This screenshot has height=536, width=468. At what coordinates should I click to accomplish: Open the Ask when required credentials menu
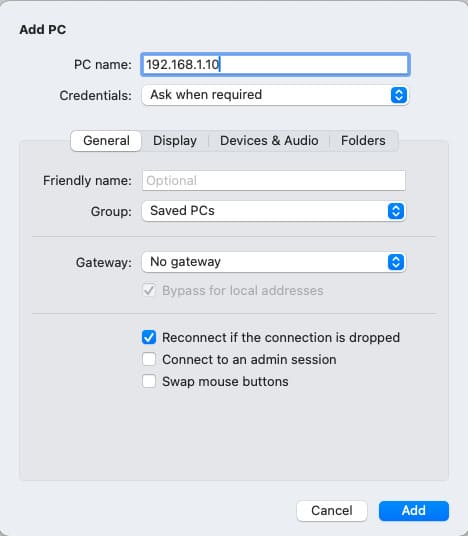coord(275,95)
